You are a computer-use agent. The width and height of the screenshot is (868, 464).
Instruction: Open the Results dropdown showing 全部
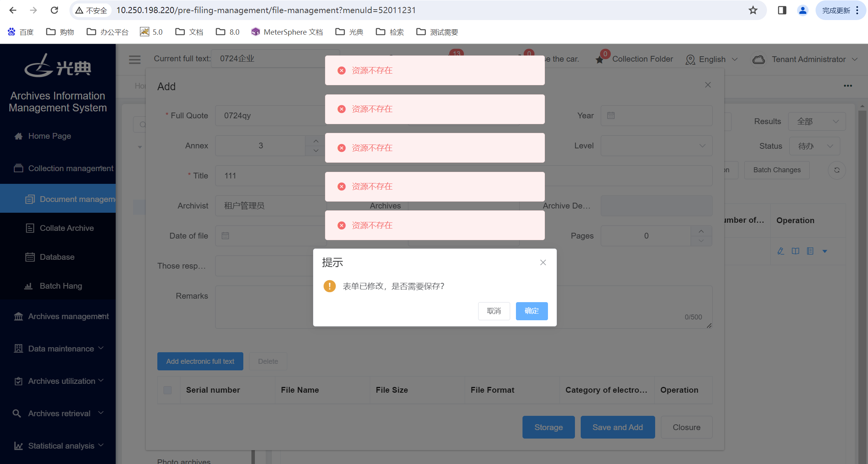[x=817, y=121]
